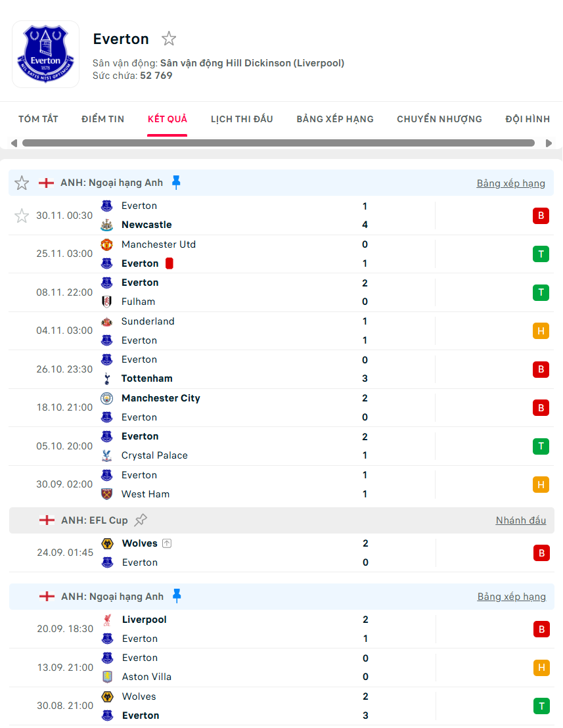This screenshot has height=728, width=563.
Task: Toggle the star to favorite Everton
Action: coord(169,39)
